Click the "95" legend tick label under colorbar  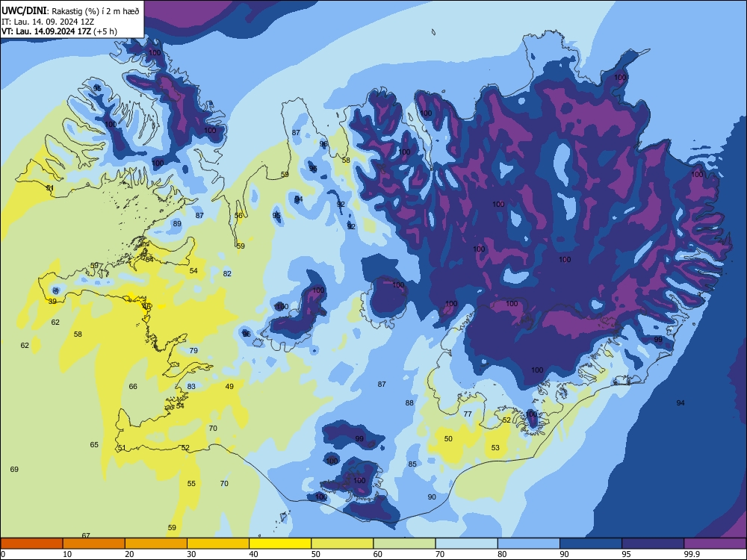pos(626,554)
